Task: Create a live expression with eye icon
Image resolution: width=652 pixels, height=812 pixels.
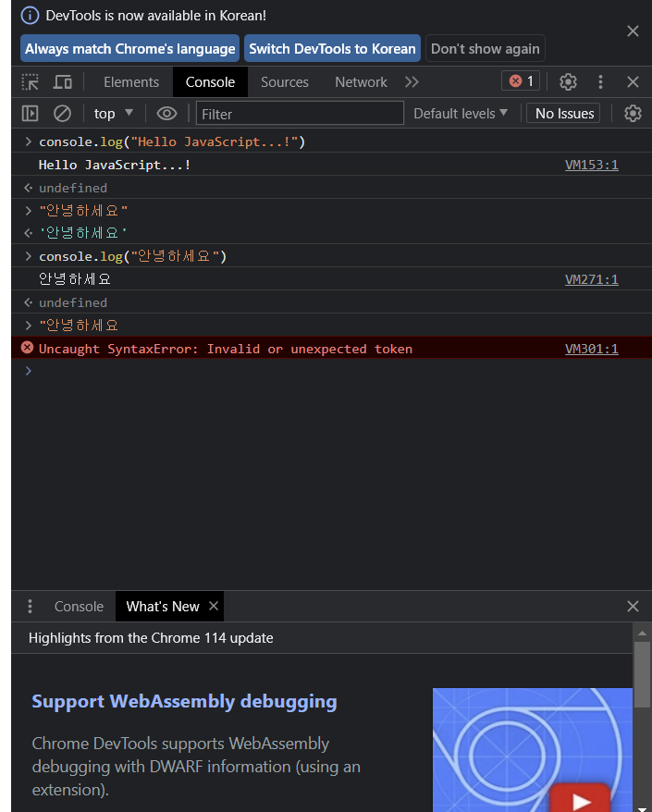Action: point(166,114)
